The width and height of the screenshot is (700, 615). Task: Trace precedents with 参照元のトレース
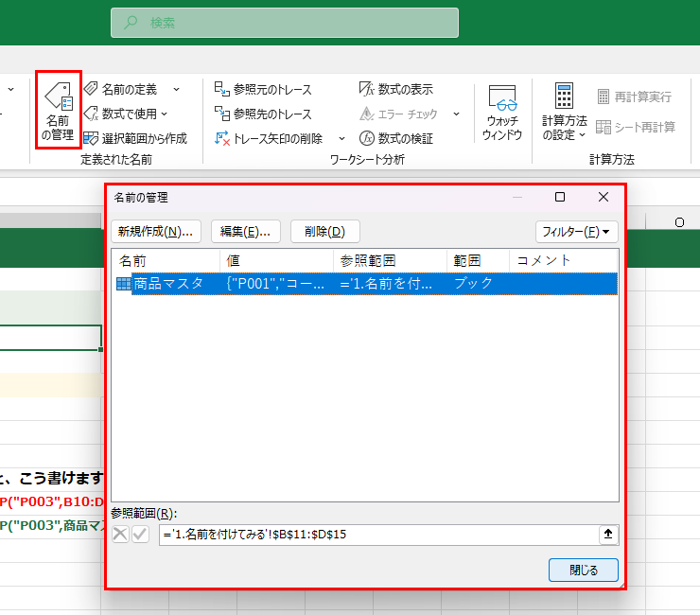coord(263,89)
